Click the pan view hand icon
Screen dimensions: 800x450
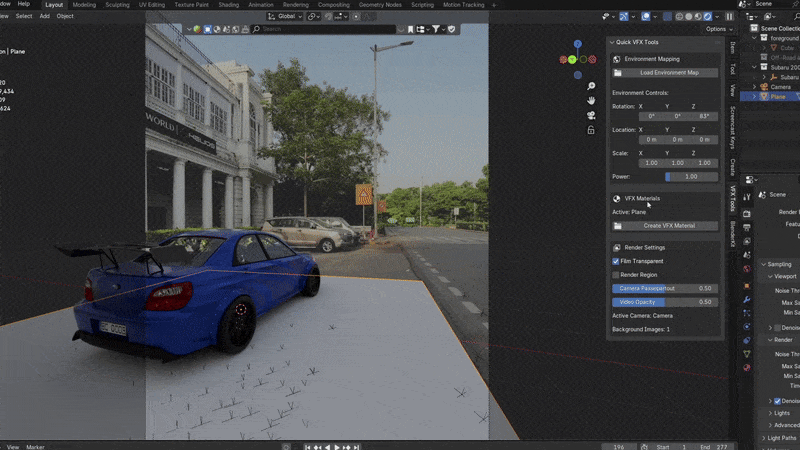(591, 101)
